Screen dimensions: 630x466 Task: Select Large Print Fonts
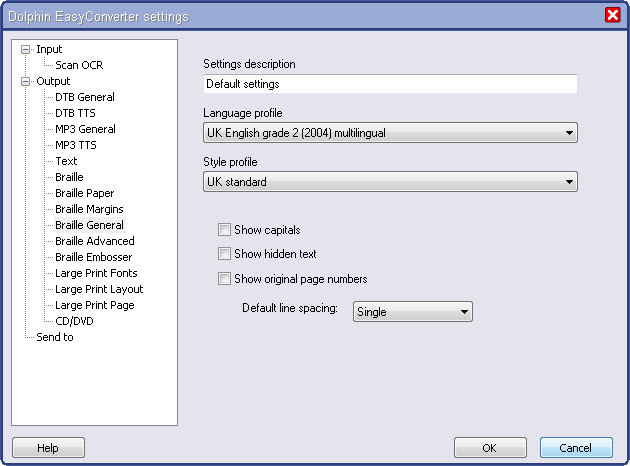click(x=96, y=274)
